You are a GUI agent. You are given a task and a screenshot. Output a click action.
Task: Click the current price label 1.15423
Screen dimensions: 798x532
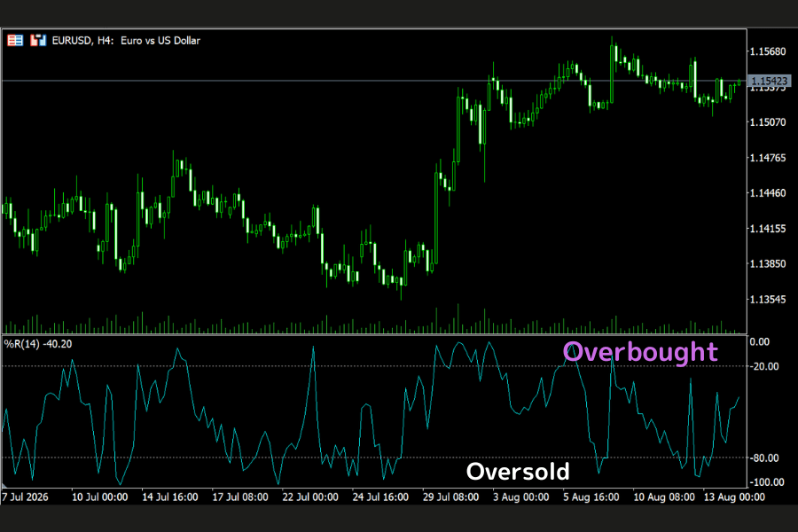click(769, 81)
